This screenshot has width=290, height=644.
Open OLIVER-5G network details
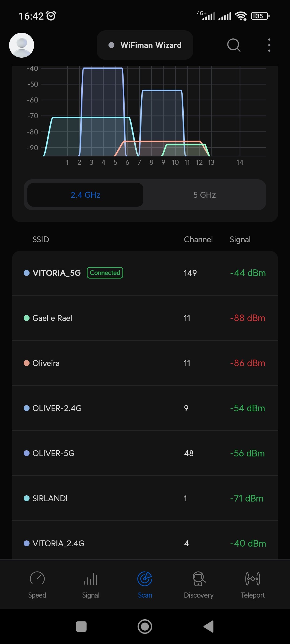pyautogui.click(x=145, y=453)
